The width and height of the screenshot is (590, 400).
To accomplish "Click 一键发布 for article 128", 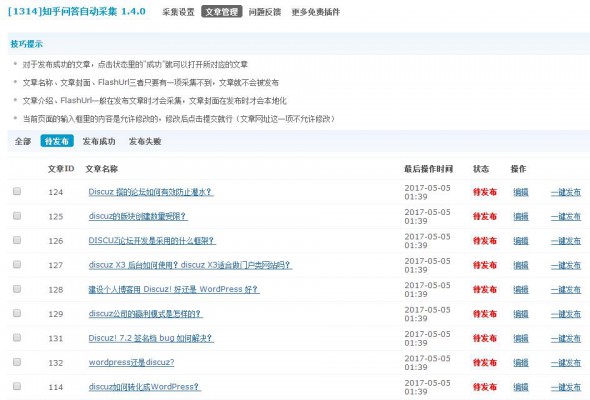I will click(566, 290).
